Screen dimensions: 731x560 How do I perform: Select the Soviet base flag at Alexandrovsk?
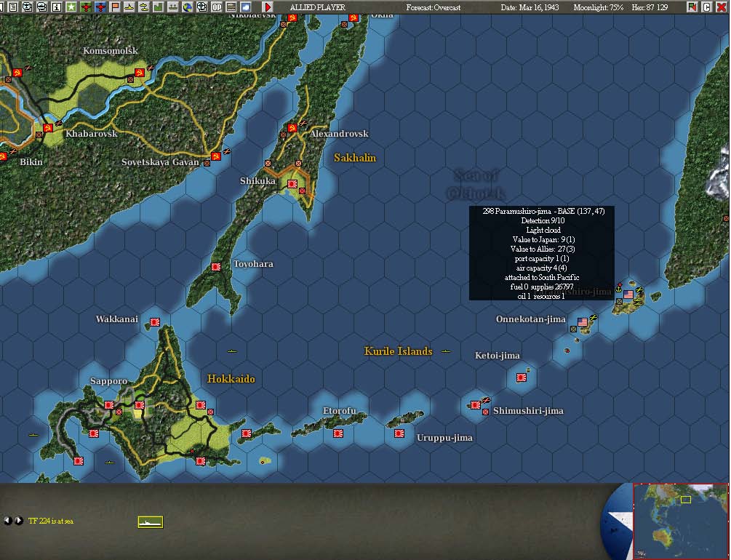292,128
